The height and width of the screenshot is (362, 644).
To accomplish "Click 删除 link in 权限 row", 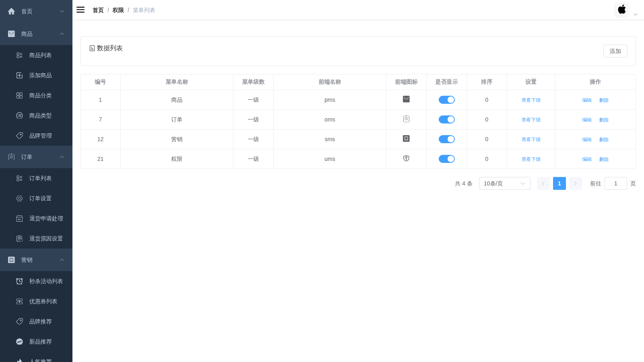I will pos(604,159).
